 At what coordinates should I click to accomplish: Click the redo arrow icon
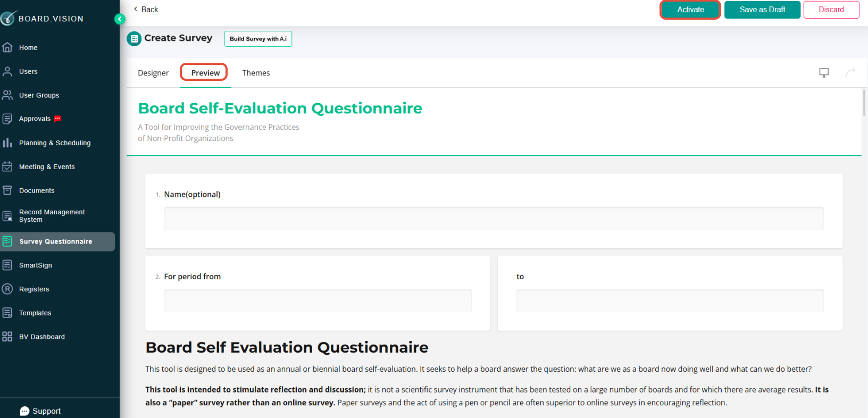(x=850, y=72)
